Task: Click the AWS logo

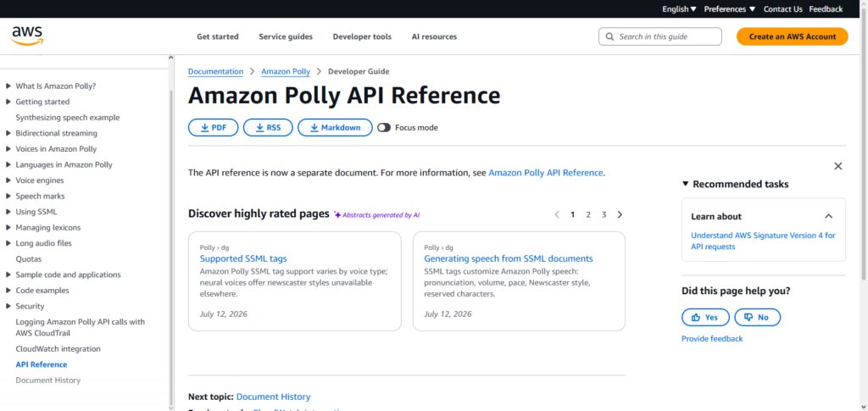Action: [x=27, y=36]
